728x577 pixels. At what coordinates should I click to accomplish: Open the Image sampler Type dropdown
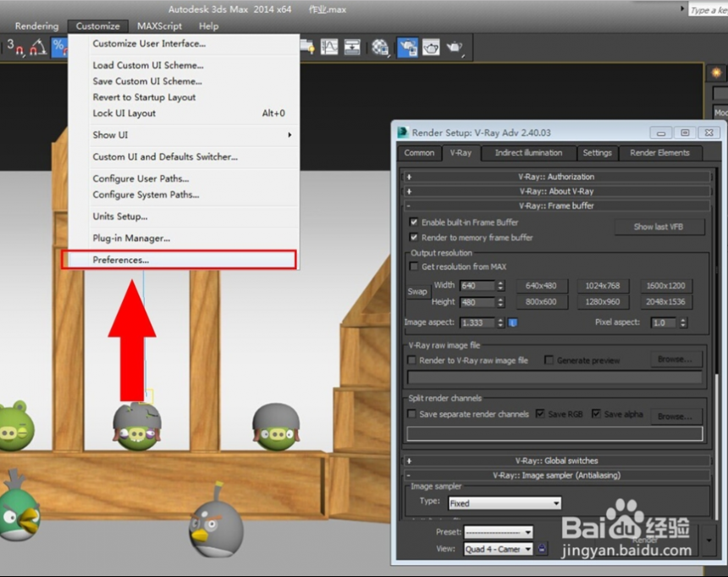[505, 503]
